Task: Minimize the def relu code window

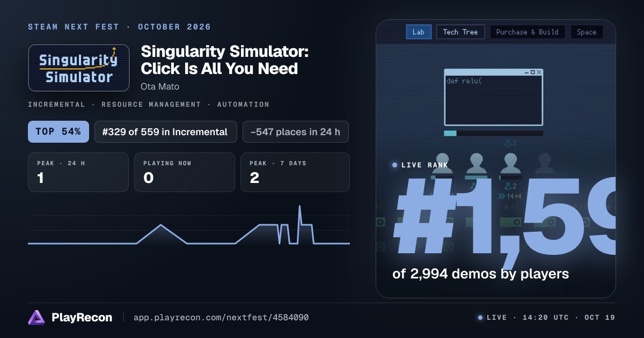Action: [x=526, y=72]
